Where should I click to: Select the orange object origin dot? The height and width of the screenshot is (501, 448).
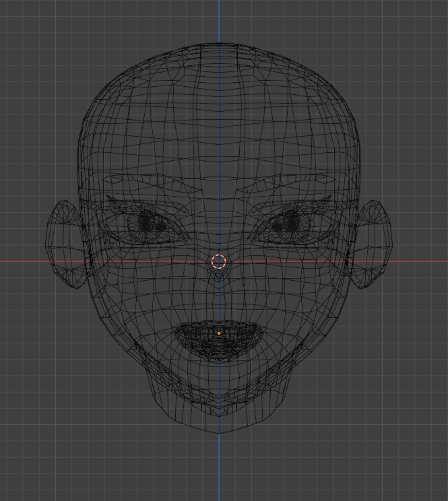(219, 333)
